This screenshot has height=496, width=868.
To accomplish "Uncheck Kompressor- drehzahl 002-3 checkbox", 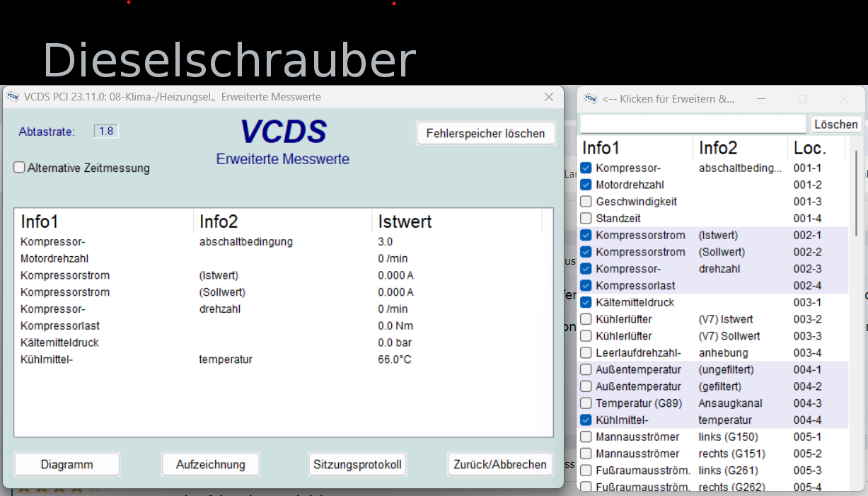I will point(586,269).
